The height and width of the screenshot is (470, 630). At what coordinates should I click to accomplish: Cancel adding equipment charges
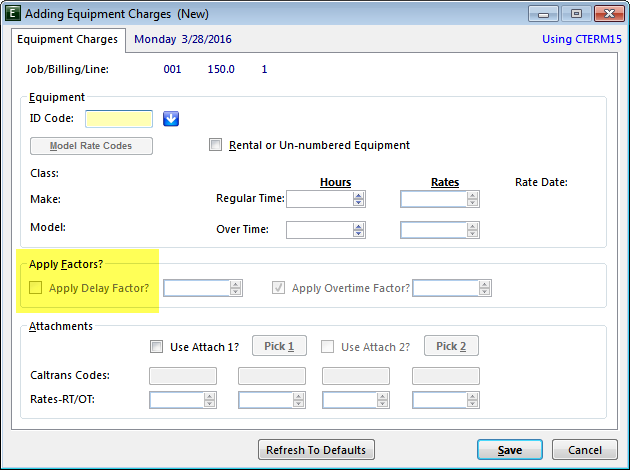[x=585, y=450]
